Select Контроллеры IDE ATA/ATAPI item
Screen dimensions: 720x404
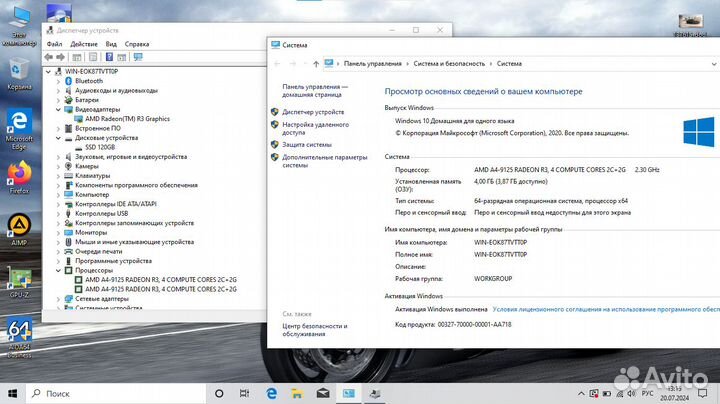click(x=116, y=204)
